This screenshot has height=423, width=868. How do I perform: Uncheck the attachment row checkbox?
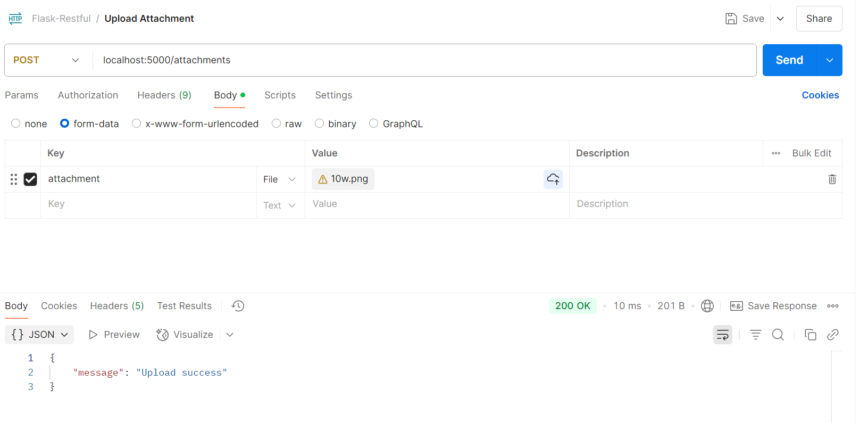(x=30, y=179)
